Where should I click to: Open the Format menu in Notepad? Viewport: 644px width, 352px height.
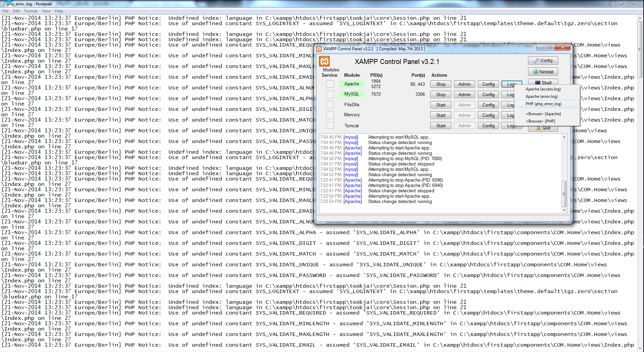point(31,11)
